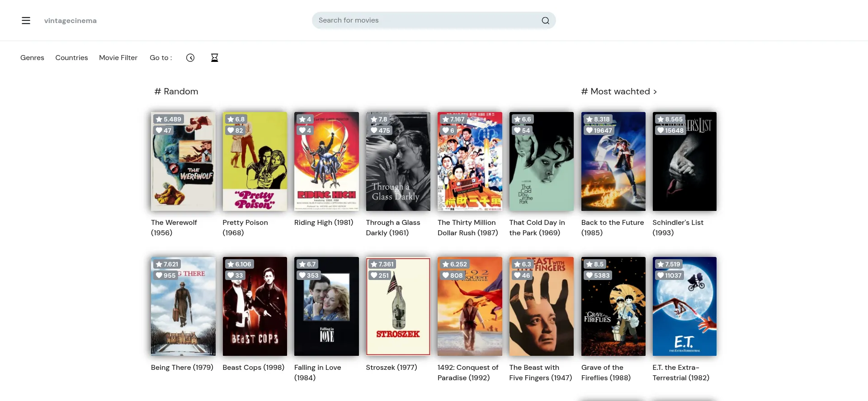Viewport: 868px width, 401px height.
Task: Select The Thirty Million Dollar Rush poster
Action: click(x=470, y=161)
